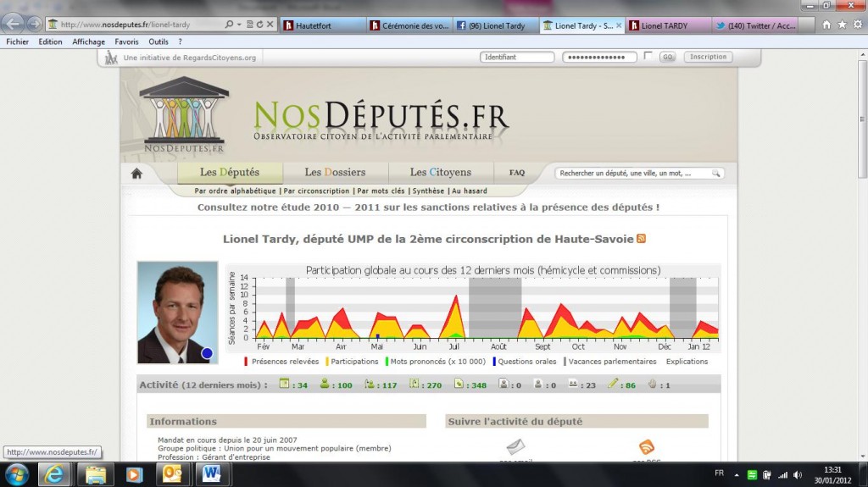Click the RSS icon next to Haute-Savoie title

pyautogui.click(x=641, y=239)
